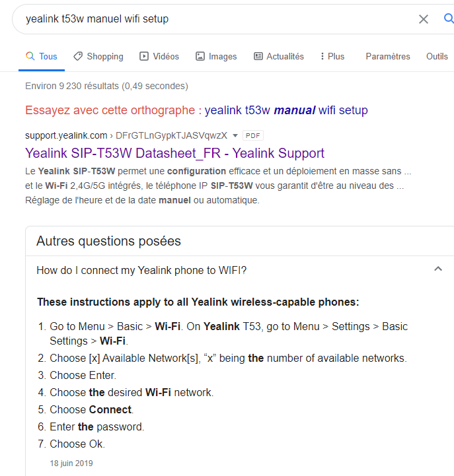Click the three-dot Plus icon
Screen dimensions: 454x476
[x=322, y=56]
